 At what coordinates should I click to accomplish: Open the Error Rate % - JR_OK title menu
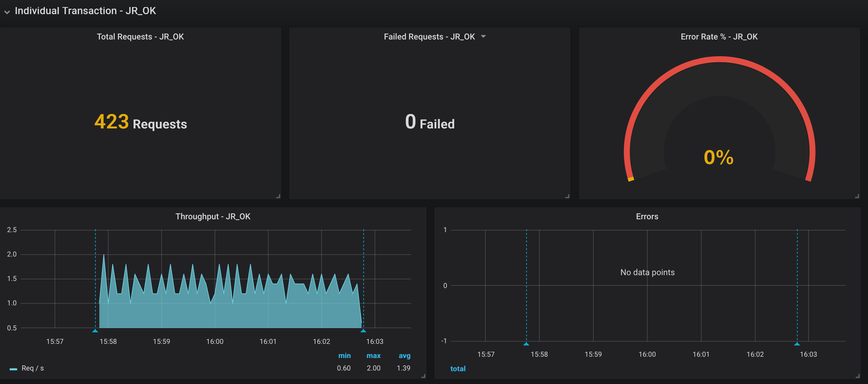719,36
